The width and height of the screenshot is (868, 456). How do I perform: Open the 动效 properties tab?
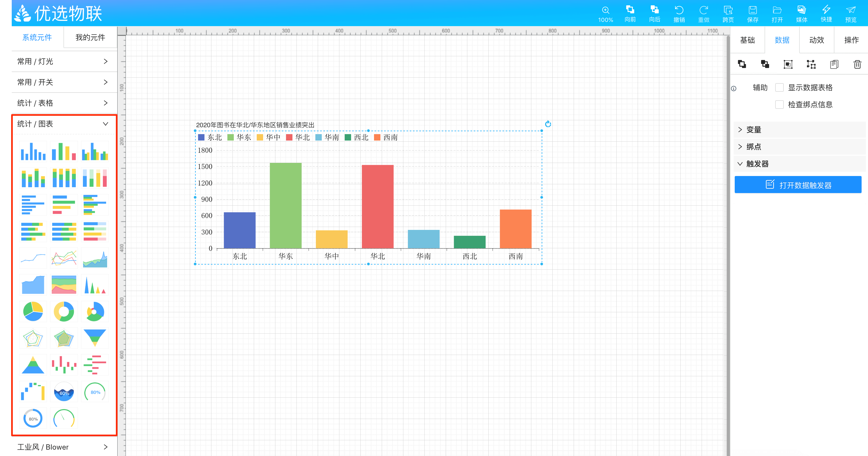817,40
